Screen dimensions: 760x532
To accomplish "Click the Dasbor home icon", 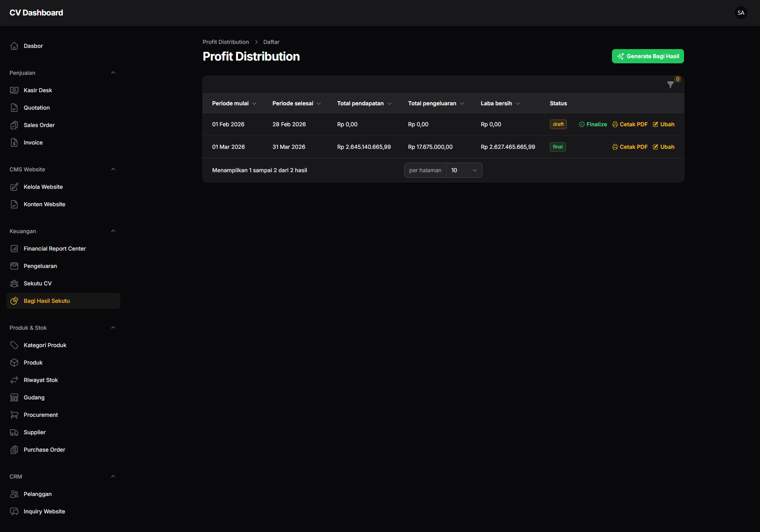I will coord(14,46).
